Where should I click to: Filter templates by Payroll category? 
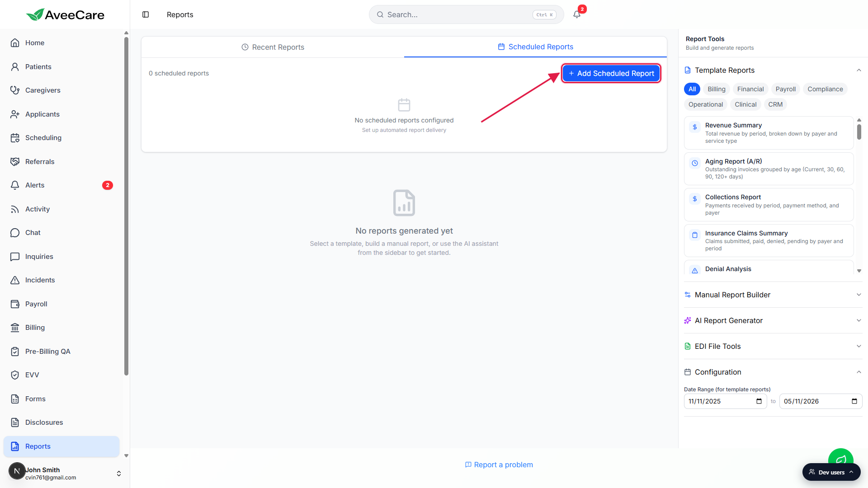coord(786,89)
